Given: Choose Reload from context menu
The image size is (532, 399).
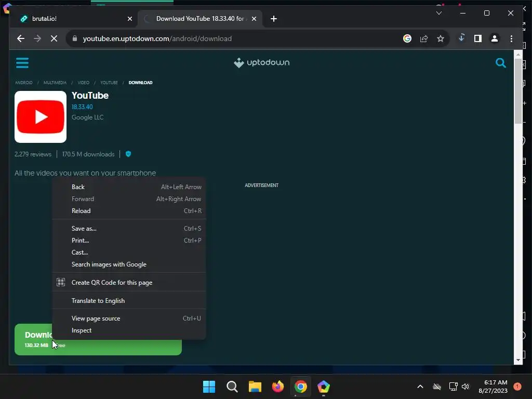Looking at the screenshot, I should point(129,211).
